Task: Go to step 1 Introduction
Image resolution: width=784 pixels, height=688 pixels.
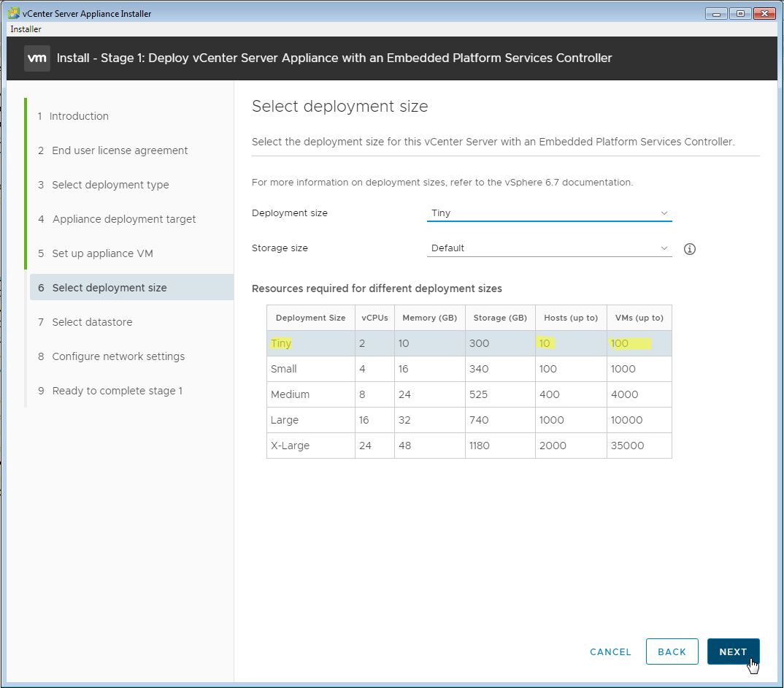Action: pos(79,116)
